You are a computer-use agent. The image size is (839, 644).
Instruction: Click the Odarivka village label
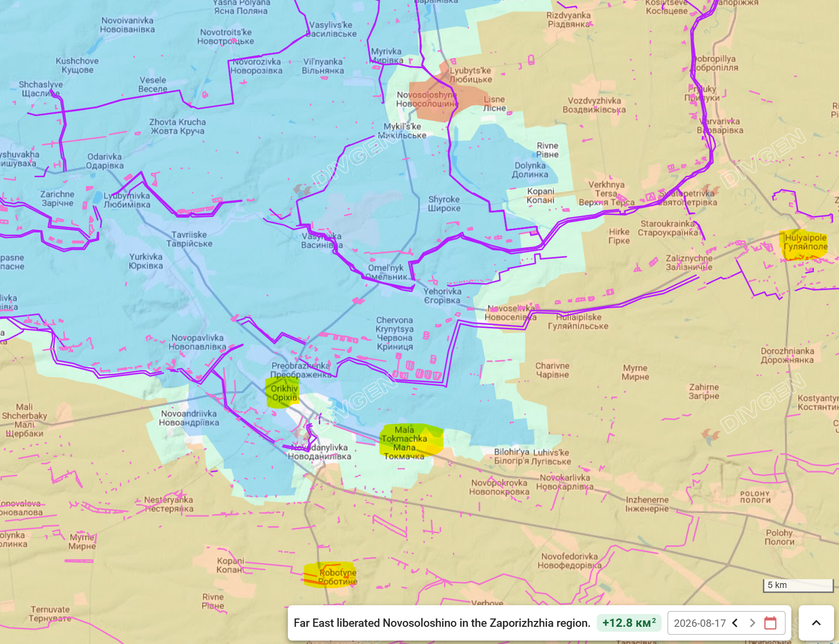[x=105, y=161]
